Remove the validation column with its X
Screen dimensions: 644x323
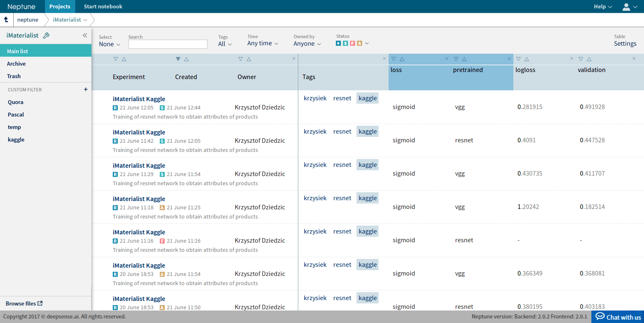tap(634, 59)
